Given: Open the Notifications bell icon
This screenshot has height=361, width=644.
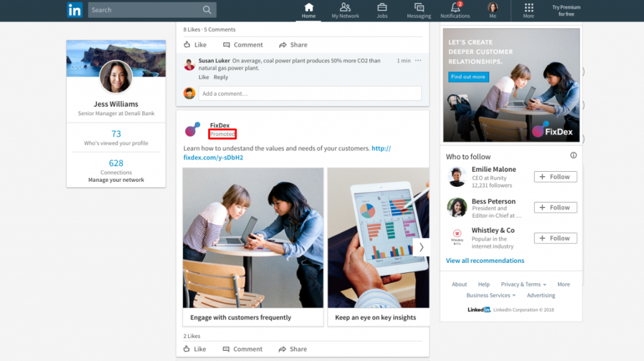Looking at the screenshot, I should click(x=455, y=8).
